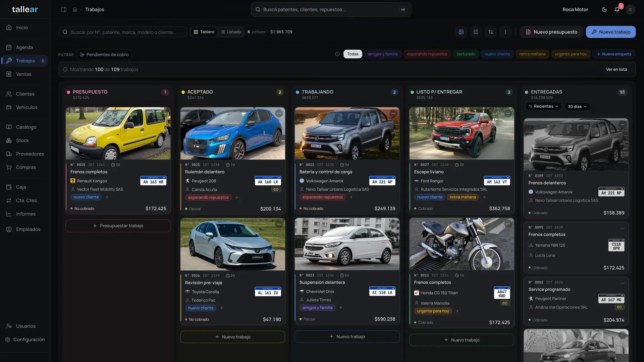Image resolution: width=644 pixels, height=362 pixels.
Task: Switch to Tablero view
Action: coord(204,32)
